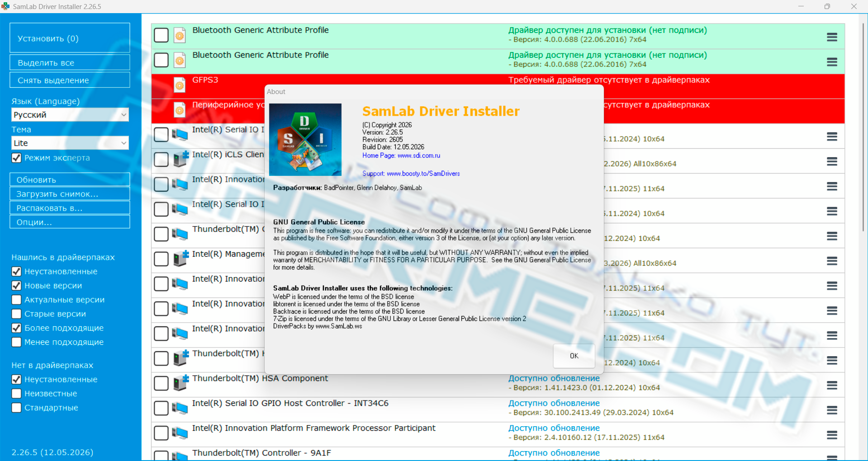Tick checkbox for Serial IO GPIO Host Controller INT34C6
The height and width of the screenshot is (461, 868).
[x=161, y=408]
